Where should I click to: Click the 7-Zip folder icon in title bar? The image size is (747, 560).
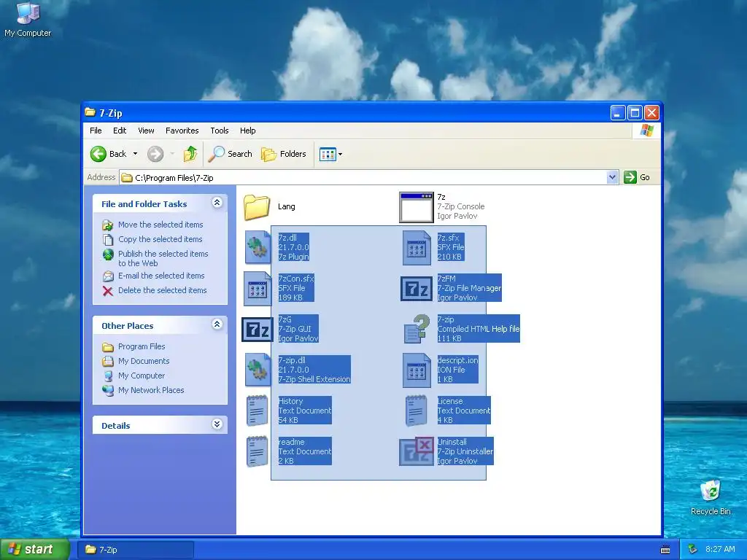(x=90, y=112)
